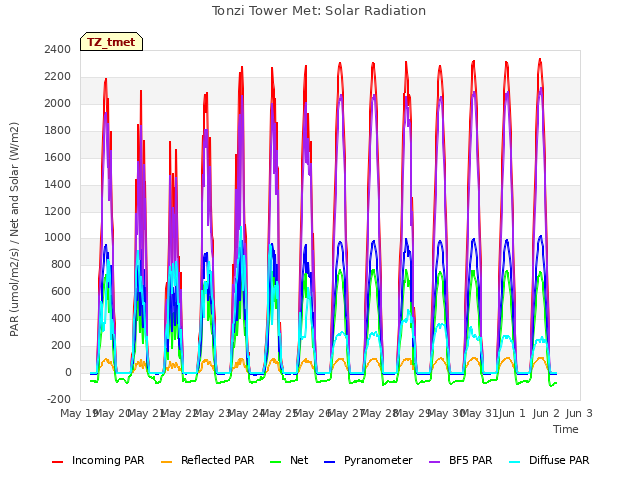The height and width of the screenshot is (480, 640).
Task: Click the orange Reflected PAR legend swatch
Action: [x=167, y=462]
